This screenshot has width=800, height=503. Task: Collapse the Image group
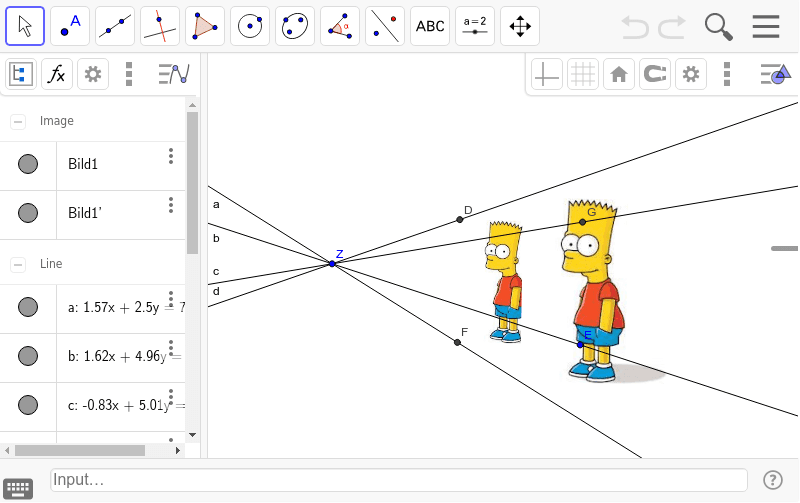[x=18, y=121]
